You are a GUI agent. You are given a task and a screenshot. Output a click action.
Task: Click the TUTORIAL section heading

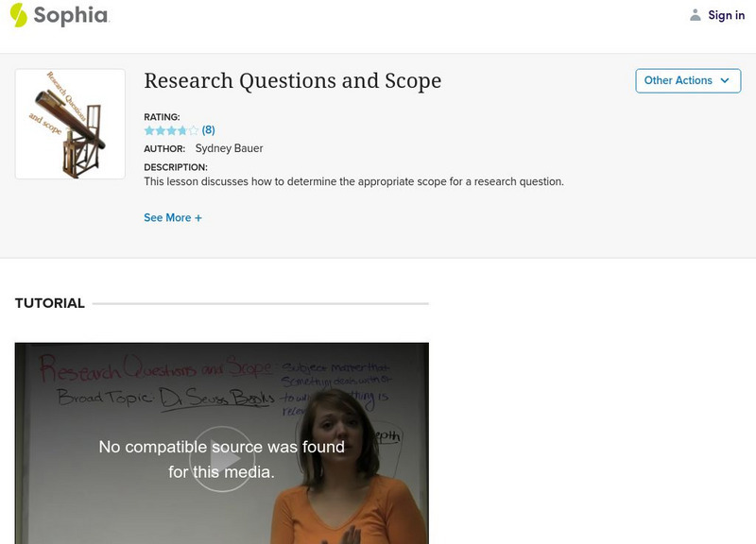click(50, 303)
